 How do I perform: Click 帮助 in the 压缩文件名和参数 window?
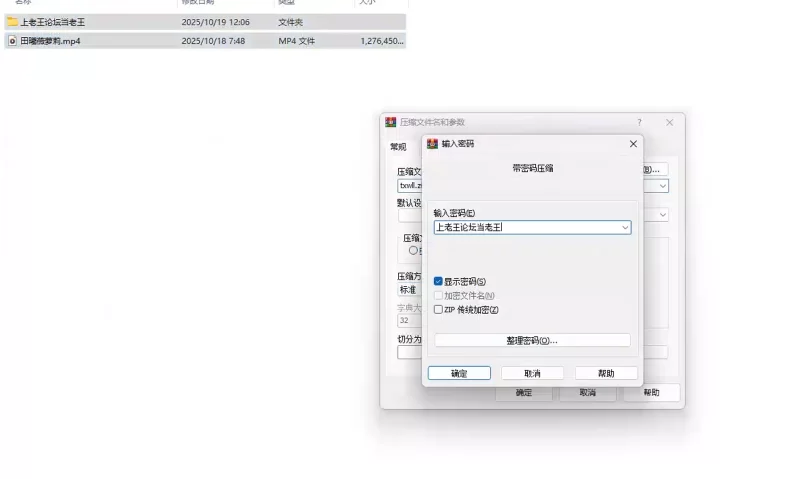(652, 392)
